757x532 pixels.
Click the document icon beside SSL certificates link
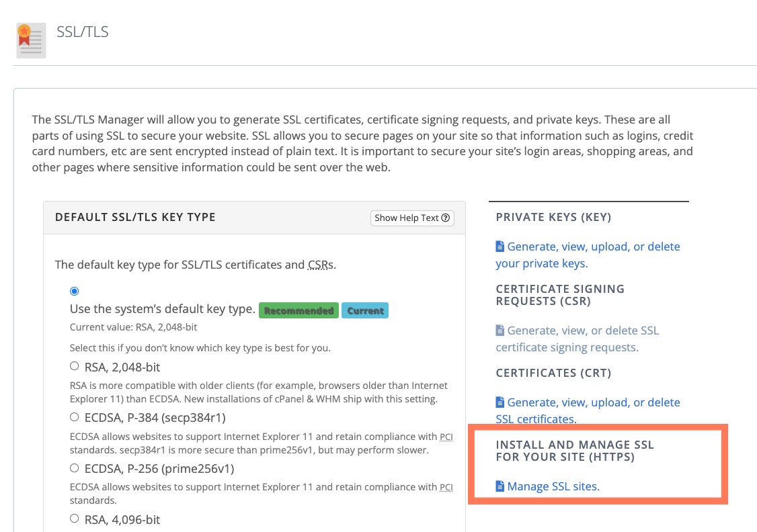coord(500,402)
